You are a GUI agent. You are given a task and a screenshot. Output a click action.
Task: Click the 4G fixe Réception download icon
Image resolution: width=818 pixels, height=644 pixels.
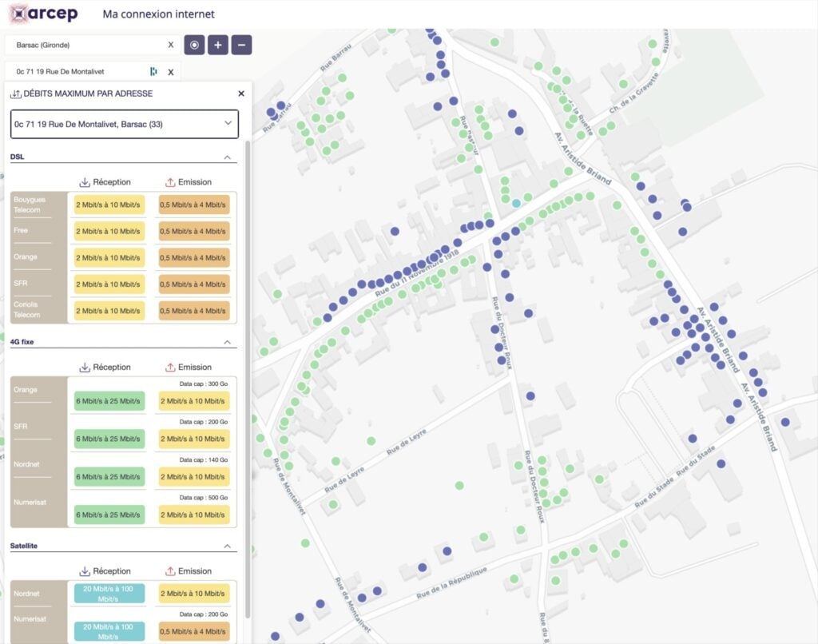point(85,368)
